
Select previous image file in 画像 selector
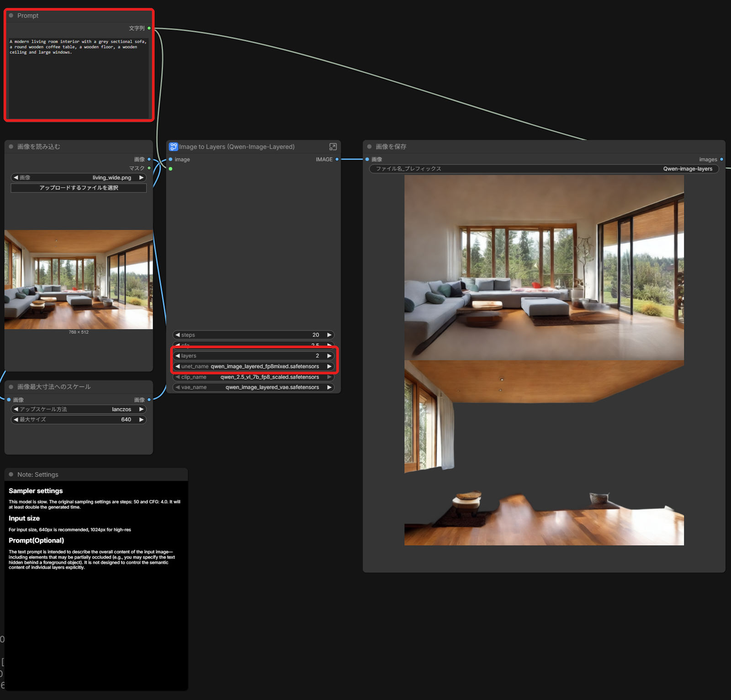tap(16, 178)
